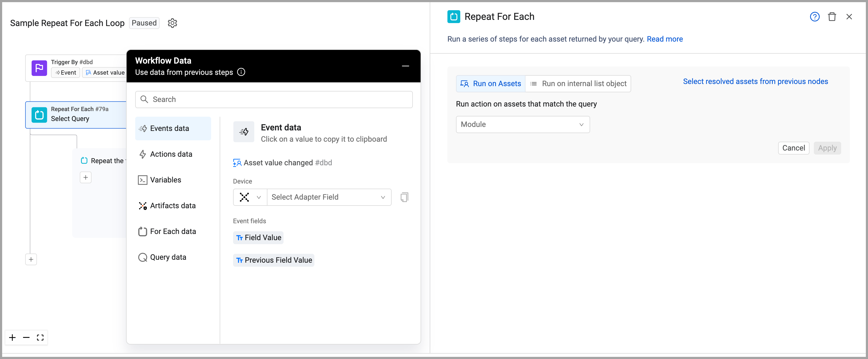Delete the Repeat For Each node with the trash icon

pyautogui.click(x=832, y=17)
